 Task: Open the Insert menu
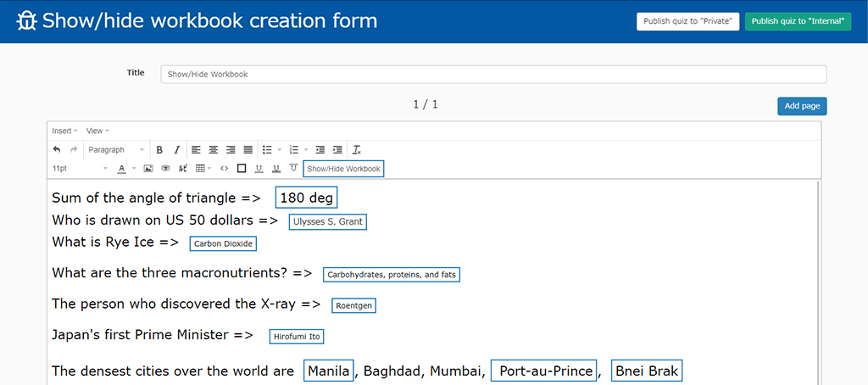pos(64,131)
